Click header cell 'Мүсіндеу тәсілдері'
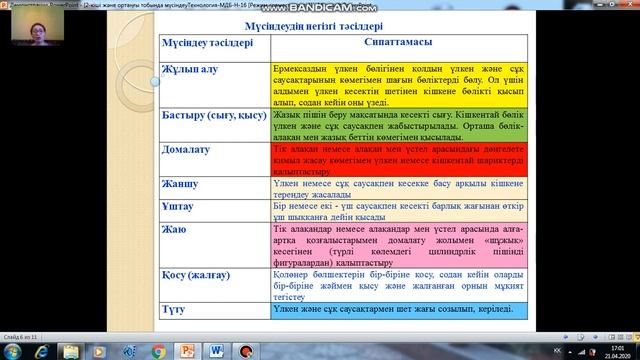 pyautogui.click(x=215, y=49)
